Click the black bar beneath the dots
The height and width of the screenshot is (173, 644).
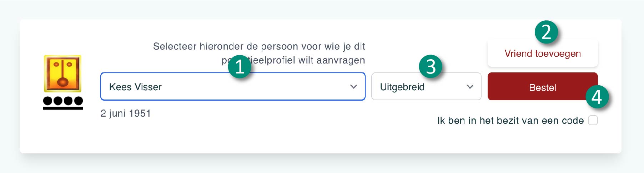63,108
